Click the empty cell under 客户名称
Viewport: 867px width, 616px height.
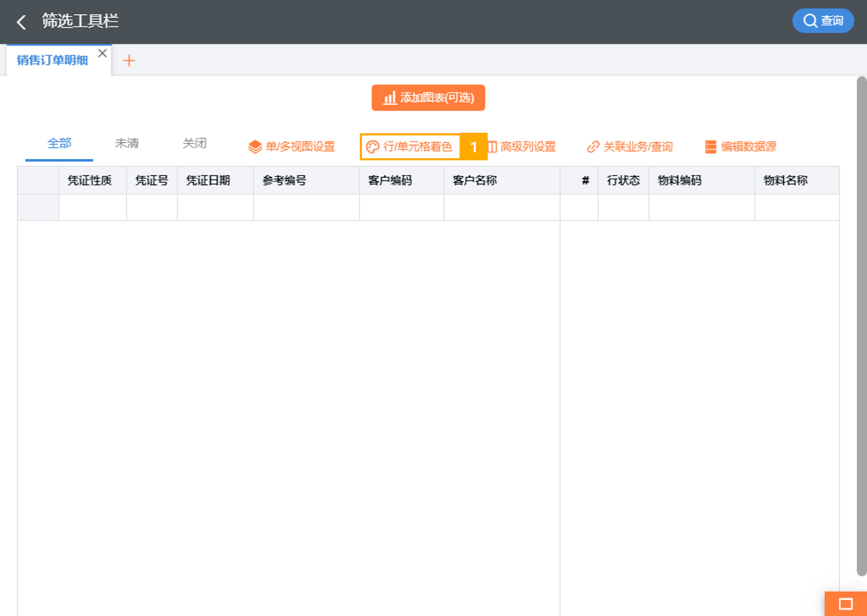point(502,208)
